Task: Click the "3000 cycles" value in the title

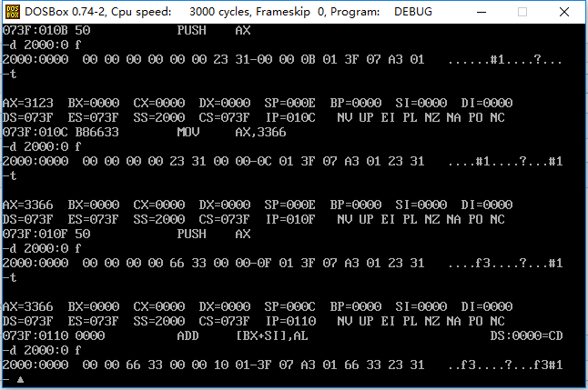Action: (219, 12)
